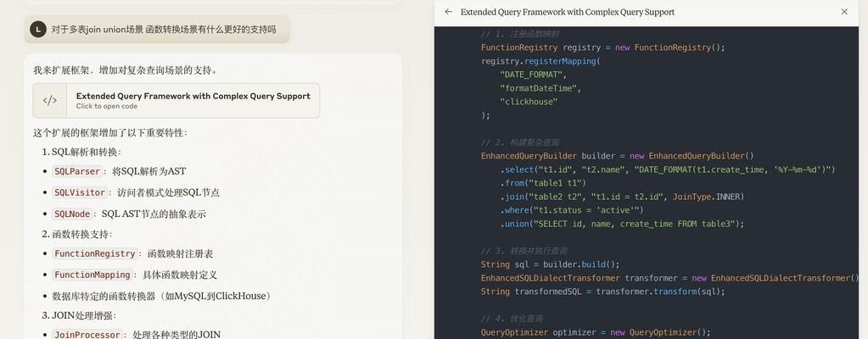The height and width of the screenshot is (339, 868).
Task: Click the back arrow in code panel header
Action: click(448, 12)
